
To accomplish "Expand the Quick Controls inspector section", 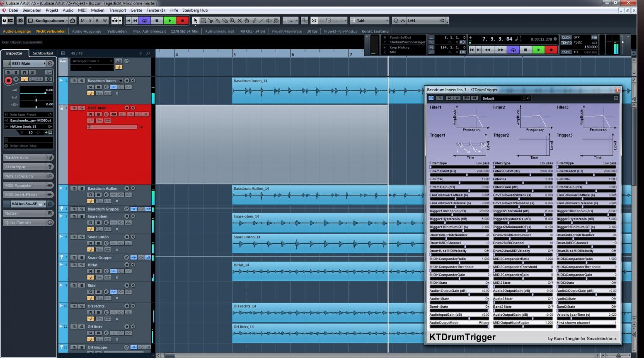I will (28, 223).
